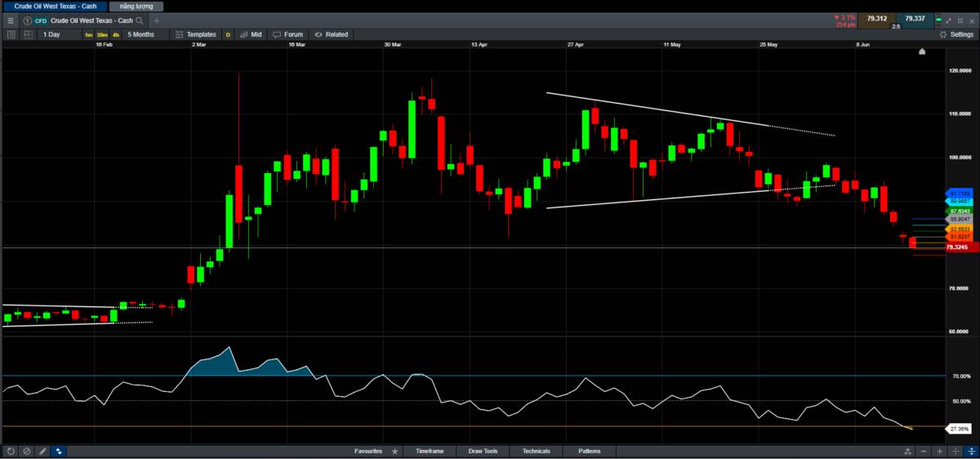
Task: Click the clear drawings circle-slash icon
Action: 26,451
